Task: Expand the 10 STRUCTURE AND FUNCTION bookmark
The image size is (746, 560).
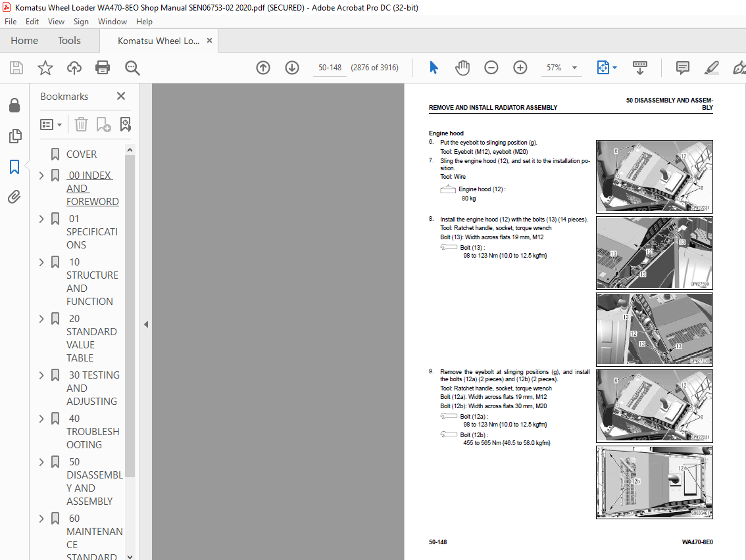Action: pos(41,262)
